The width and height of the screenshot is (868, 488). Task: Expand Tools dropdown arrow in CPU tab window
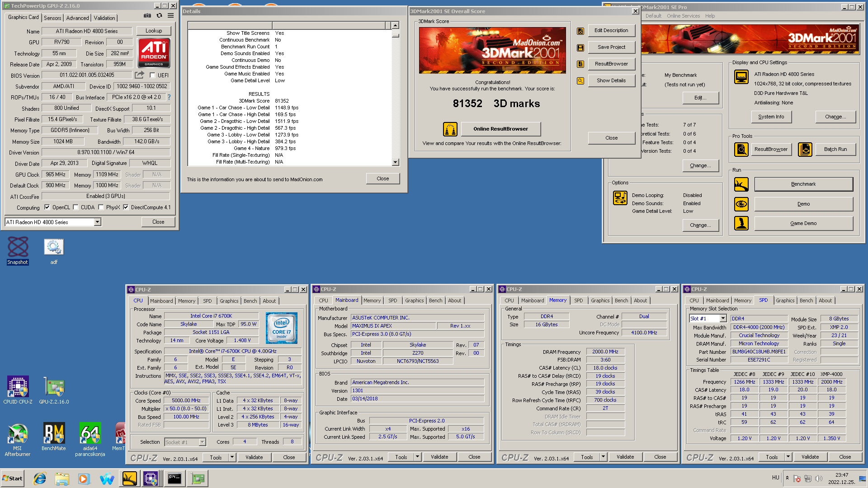point(232,457)
